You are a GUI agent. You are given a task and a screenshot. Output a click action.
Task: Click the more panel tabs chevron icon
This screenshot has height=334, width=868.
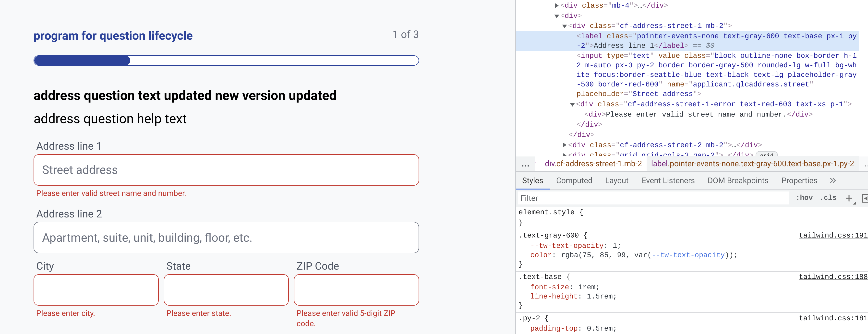833,181
